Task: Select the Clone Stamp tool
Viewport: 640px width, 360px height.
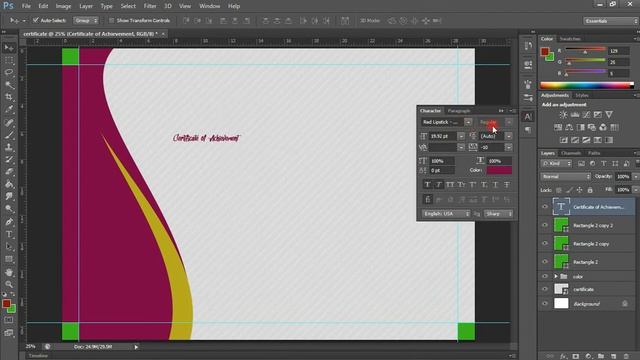Action: click(9, 147)
